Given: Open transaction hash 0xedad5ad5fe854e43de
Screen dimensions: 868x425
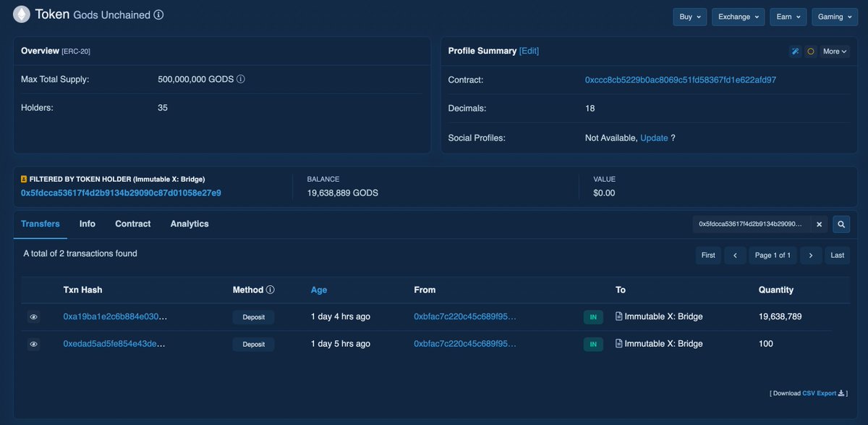Looking at the screenshot, I should point(115,344).
